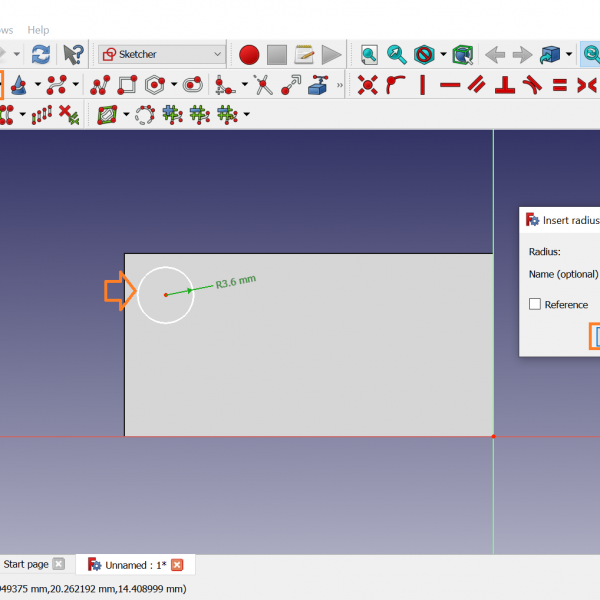Expand hidden toolbar items chevron

coord(340,85)
